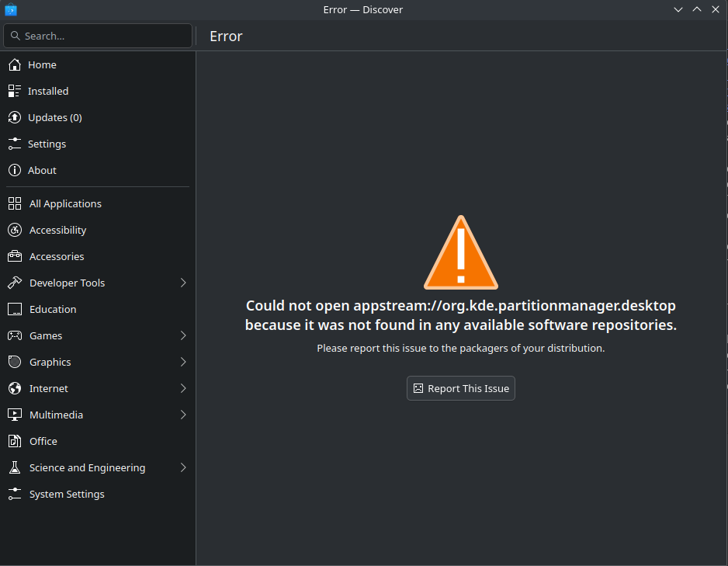Screen dimensions: 728x566
Task: Maximize the Discover window
Action: point(697,9)
